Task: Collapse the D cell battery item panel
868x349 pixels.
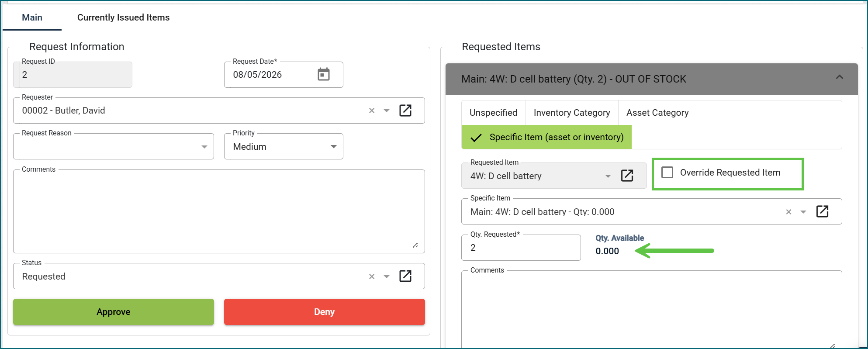Action: [x=839, y=77]
